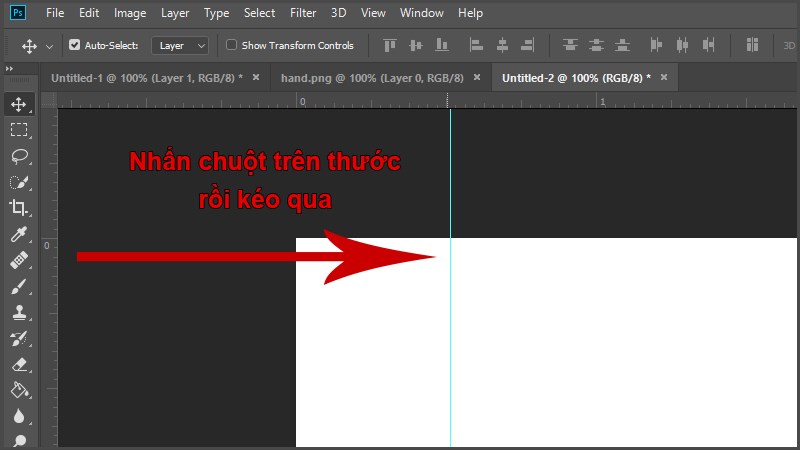
Task: Select the History Brush tool
Action: (x=19, y=339)
